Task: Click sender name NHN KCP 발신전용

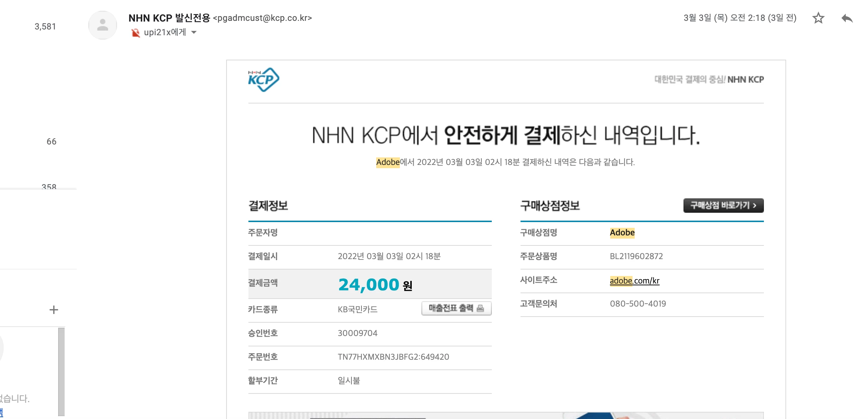Action: (x=169, y=18)
